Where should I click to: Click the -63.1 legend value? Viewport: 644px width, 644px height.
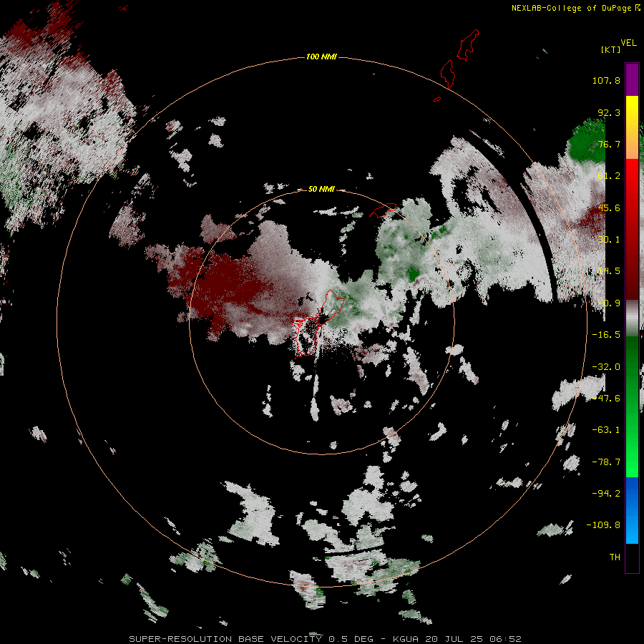(606, 430)
